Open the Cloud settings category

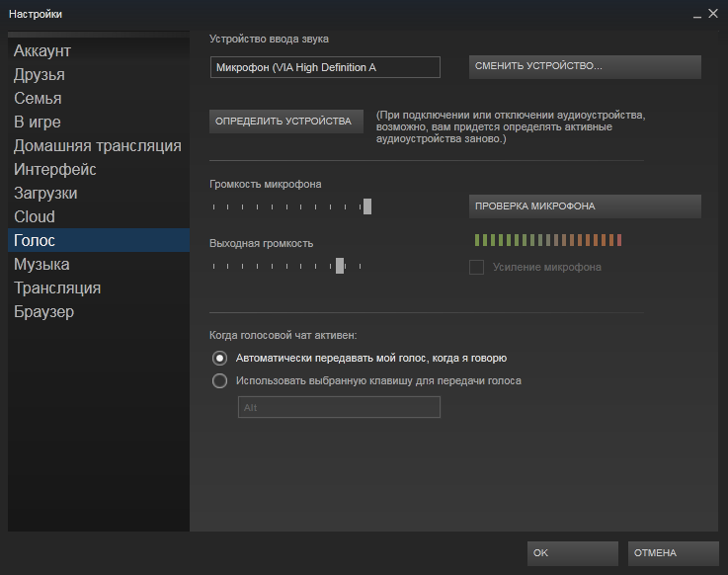click(x=35, y=216)
